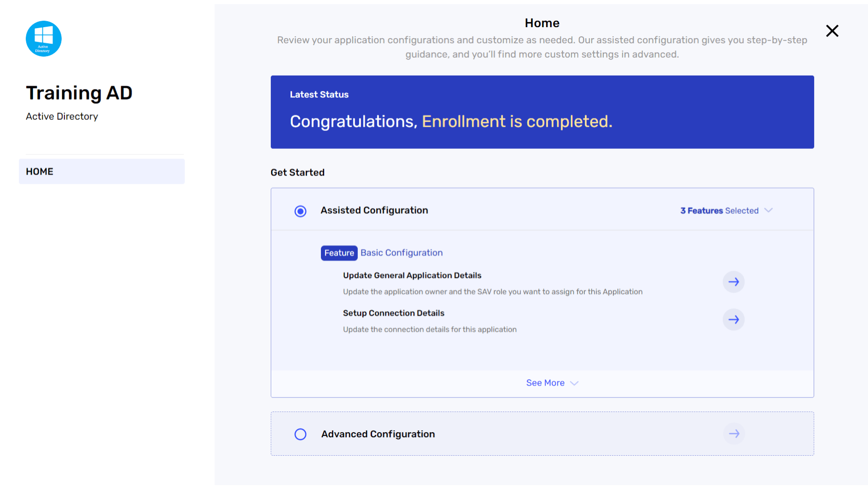Expand See More section
Screen dimensions: 868x487
[552, 383]
